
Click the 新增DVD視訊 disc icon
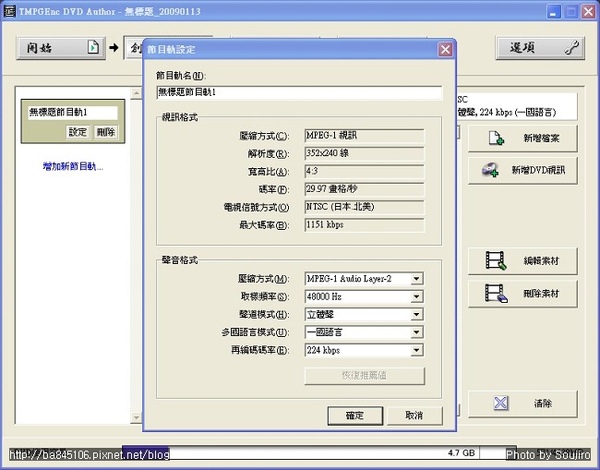coord(490,170)
